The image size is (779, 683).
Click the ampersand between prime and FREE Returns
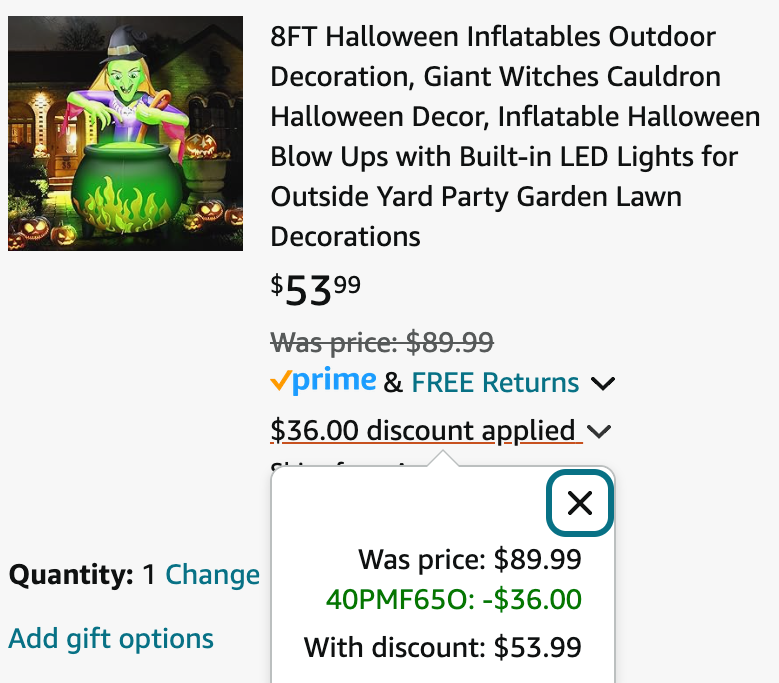393,383
